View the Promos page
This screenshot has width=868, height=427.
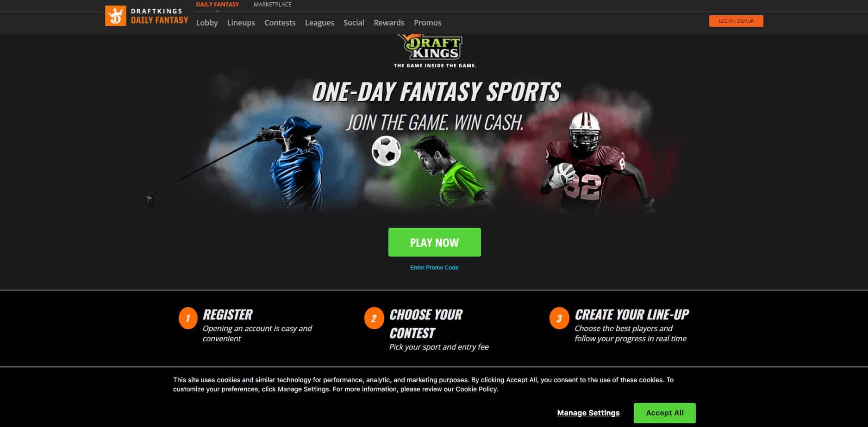pos(427,23)
